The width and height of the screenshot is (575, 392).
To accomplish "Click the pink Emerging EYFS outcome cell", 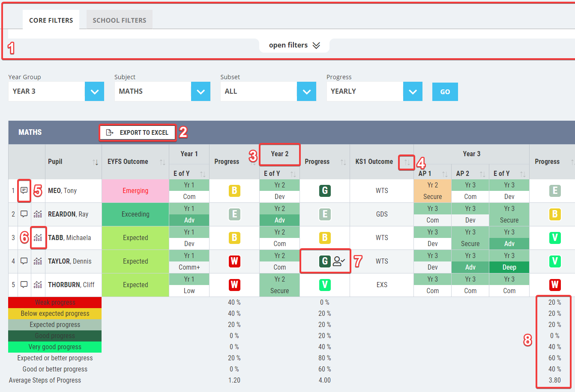I will (x=135, y=191).
